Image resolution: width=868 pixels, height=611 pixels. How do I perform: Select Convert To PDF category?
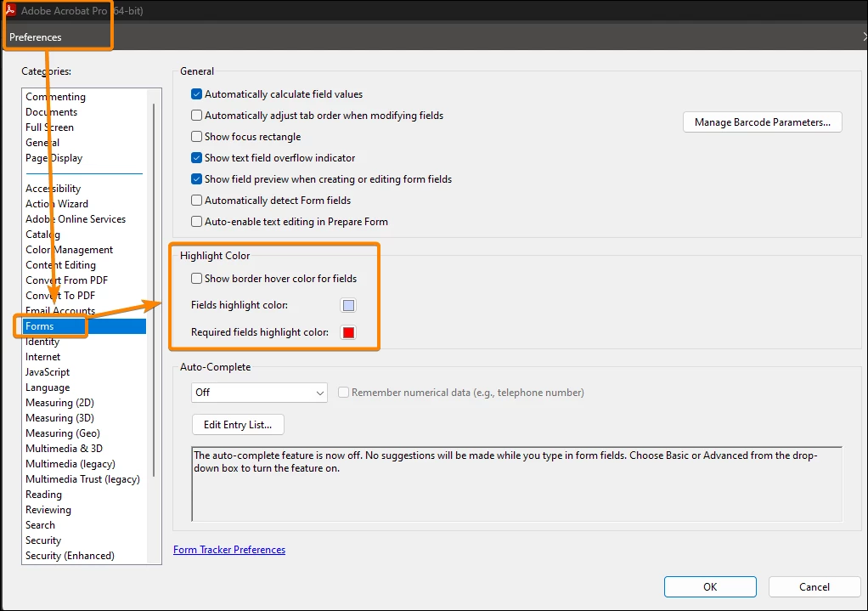coord(60,296)
